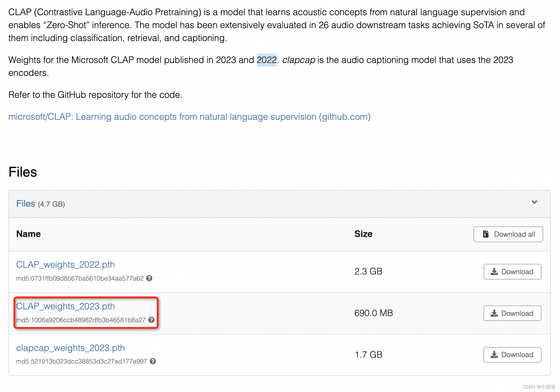
Task: Click the Download all button
Action: pyautogui.click(x=508, y=234)
